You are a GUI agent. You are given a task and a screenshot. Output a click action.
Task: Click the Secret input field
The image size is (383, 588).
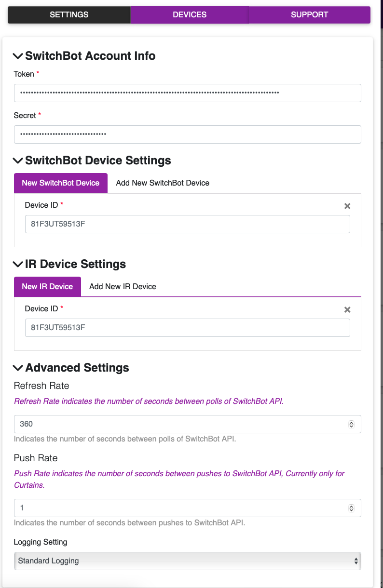click(x=187, y=134)
